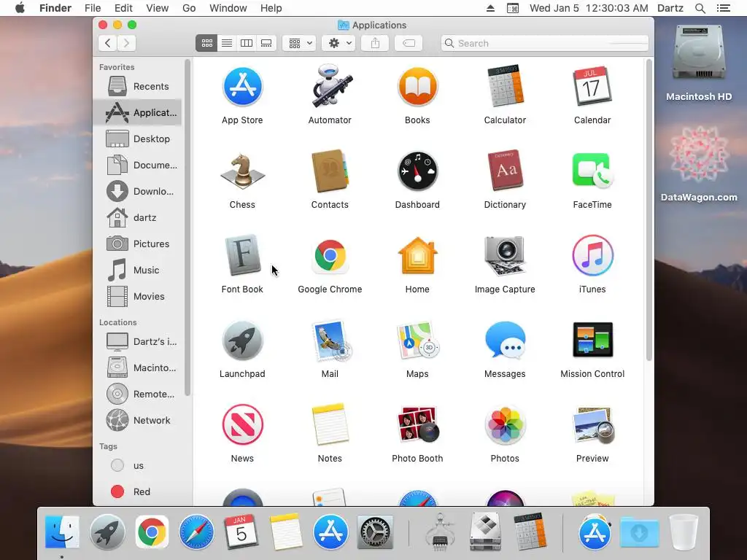Open Music in the sidebar
The height and width of the screenshot is (560, 747).
pos(138,270)
